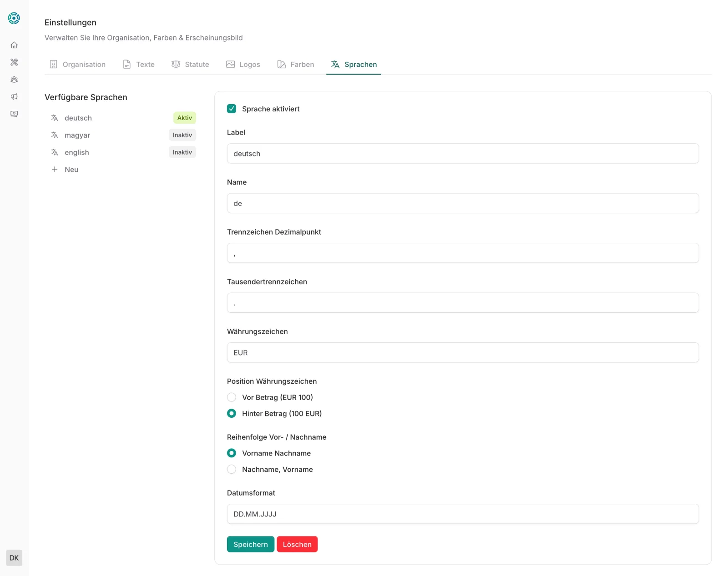Open the money payments icon in sidebar
The image size is (728, 576).
(x=14, y=114)
